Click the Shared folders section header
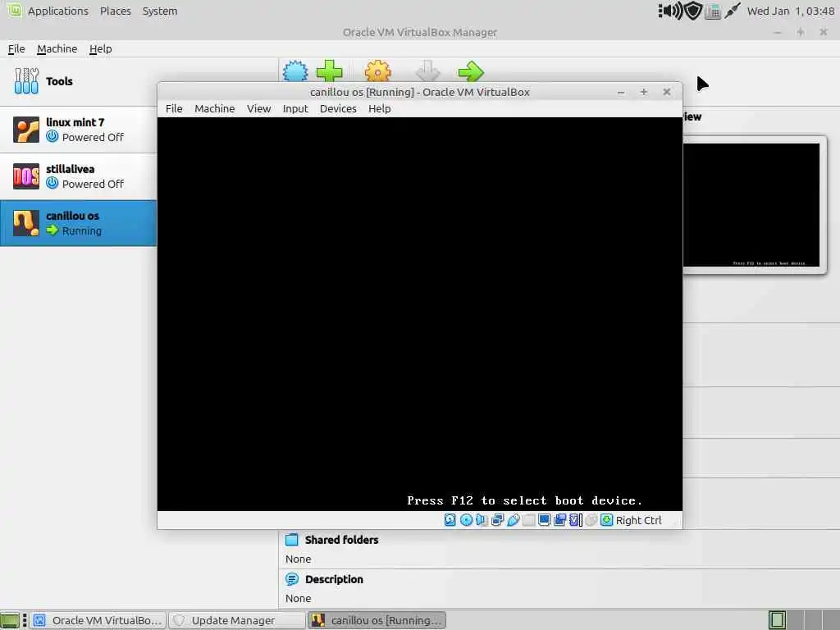This screenshot has width=840, height=630. (x=341, y=540)
